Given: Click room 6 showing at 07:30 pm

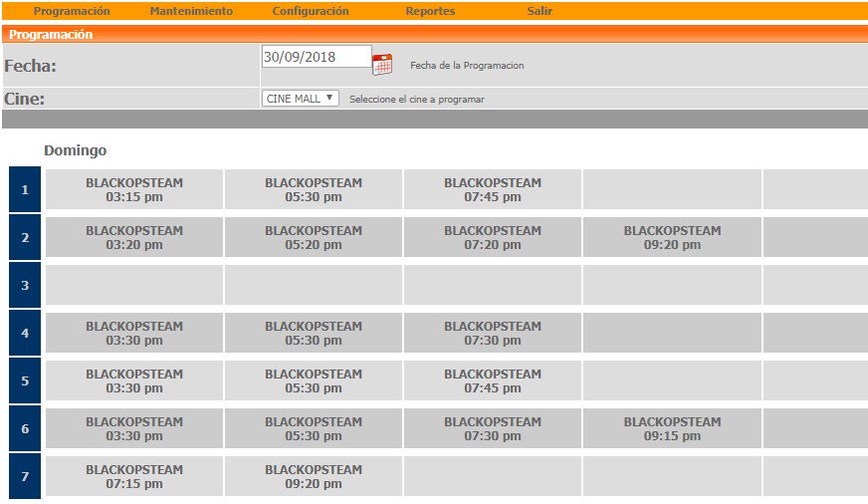Looking at the screenshot, I should coord(493,428).
